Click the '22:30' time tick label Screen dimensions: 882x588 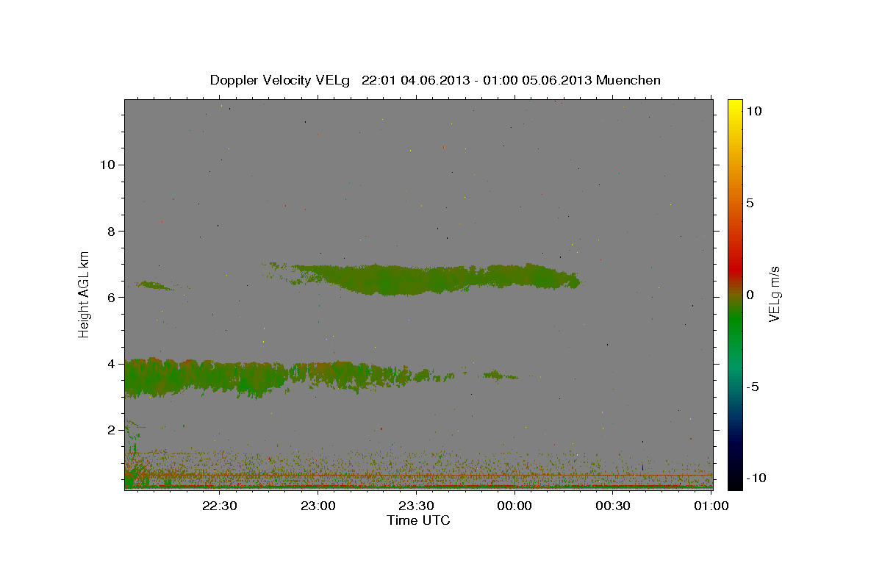click(x=220, y=506)
